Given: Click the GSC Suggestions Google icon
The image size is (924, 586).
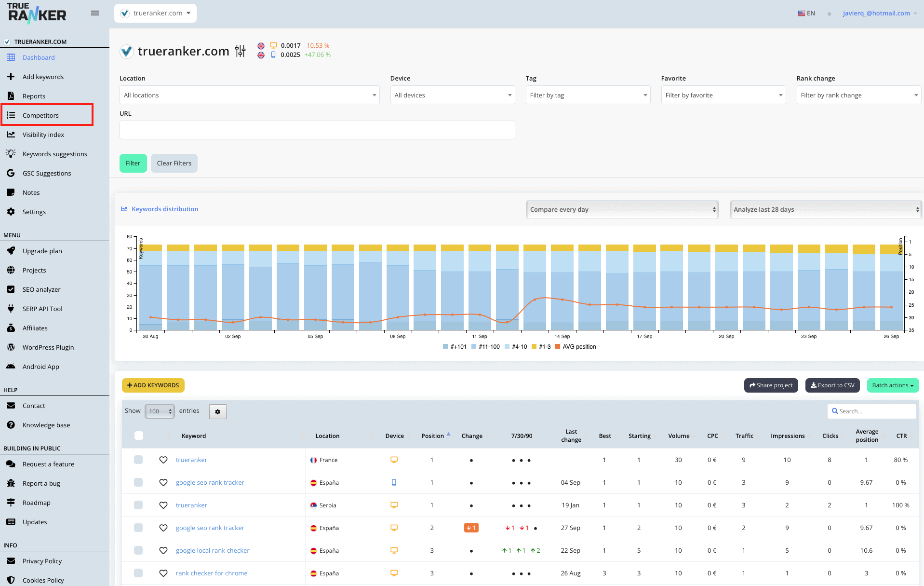Looking at the screenshot, I should click(x=11, y=173).
